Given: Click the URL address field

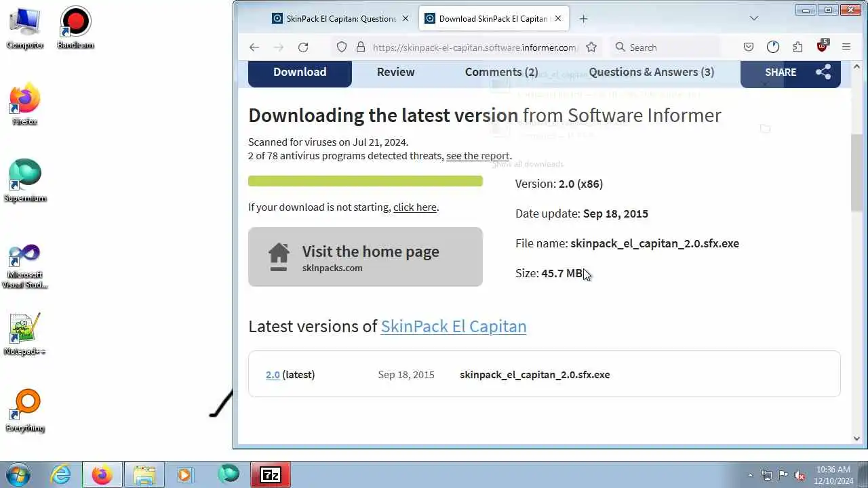Looking at the screenshot, I should click(475, 47).
